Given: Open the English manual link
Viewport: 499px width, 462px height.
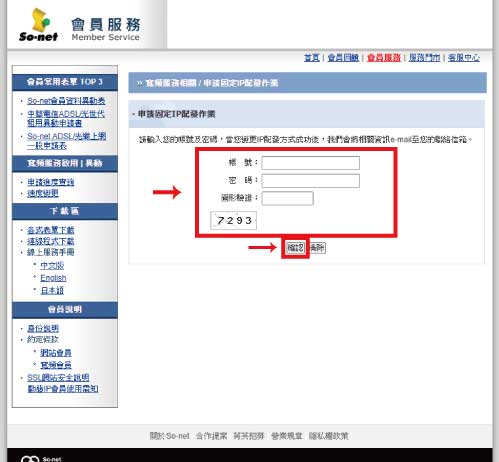Looking at the screenshot, I should 53,278.
